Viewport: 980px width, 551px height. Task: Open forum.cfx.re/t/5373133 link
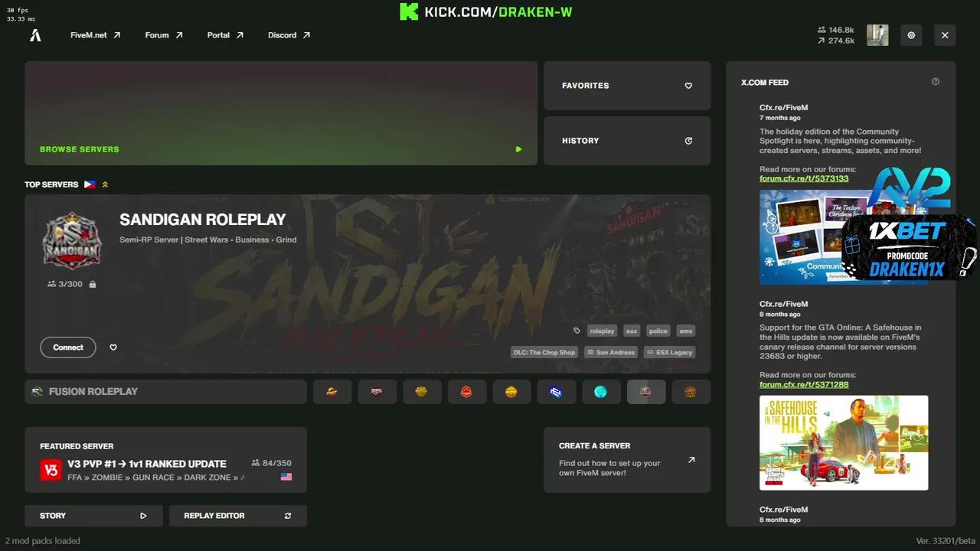pyautogui.click(x=804, y=178)
